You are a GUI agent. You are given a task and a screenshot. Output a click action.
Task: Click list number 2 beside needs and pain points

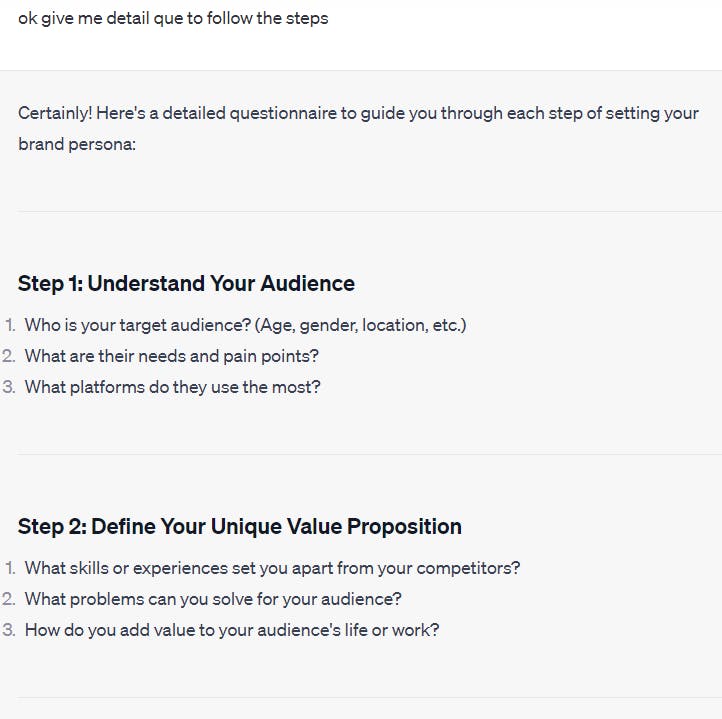coord(9,356)
